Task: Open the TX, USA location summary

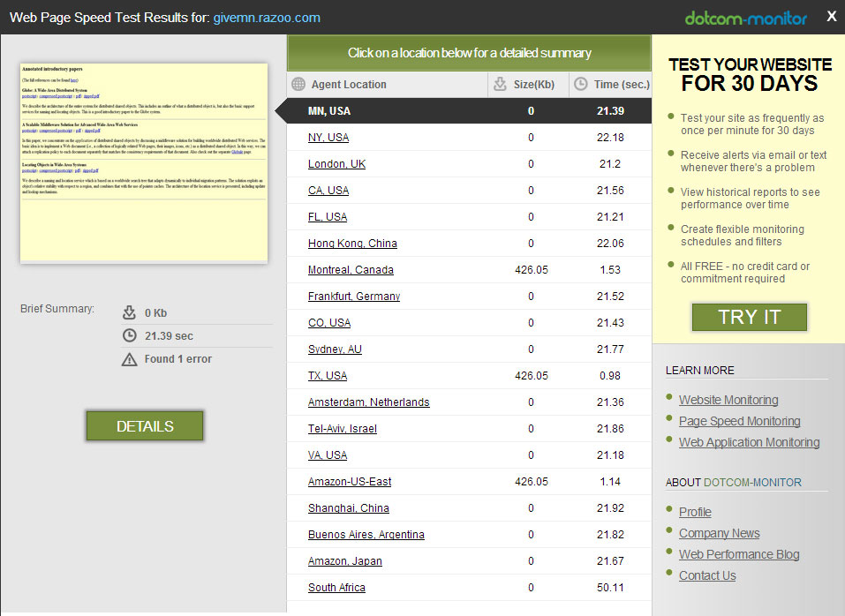Action: [x=328, y=375]
